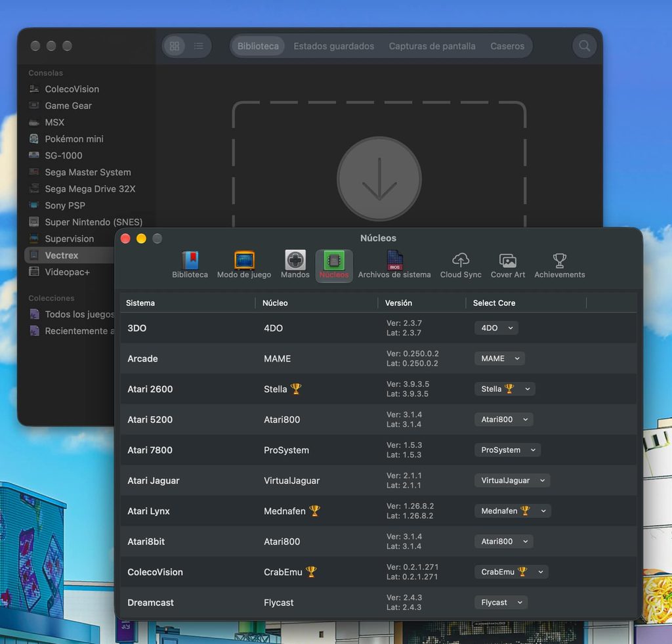Click the "Flycast" name in Núcleo column
Screen dimensions: 672x644
click(x=278, y=603)
